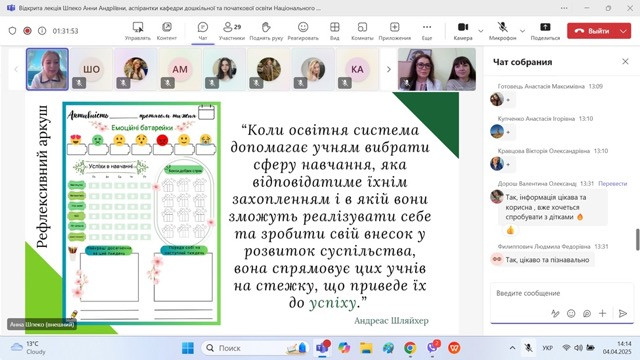Toggle the Камера camera on
The width and height of the screenshot is (640, 360).
point(463,31)
